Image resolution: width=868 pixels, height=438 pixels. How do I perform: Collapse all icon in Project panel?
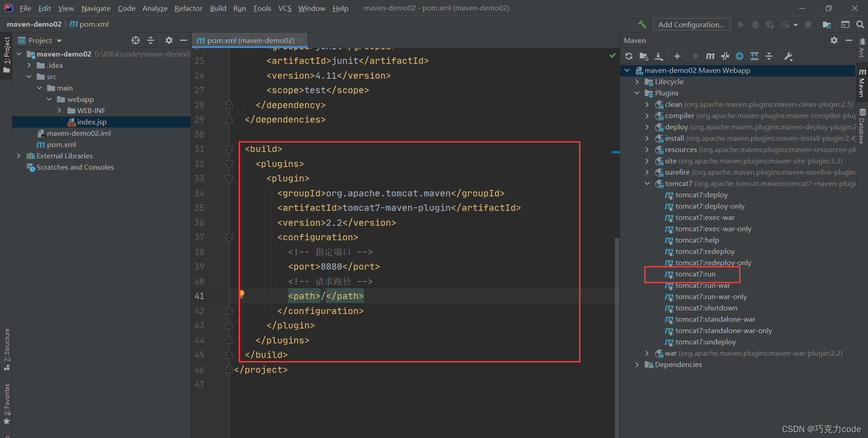click(x=151, y=40)
